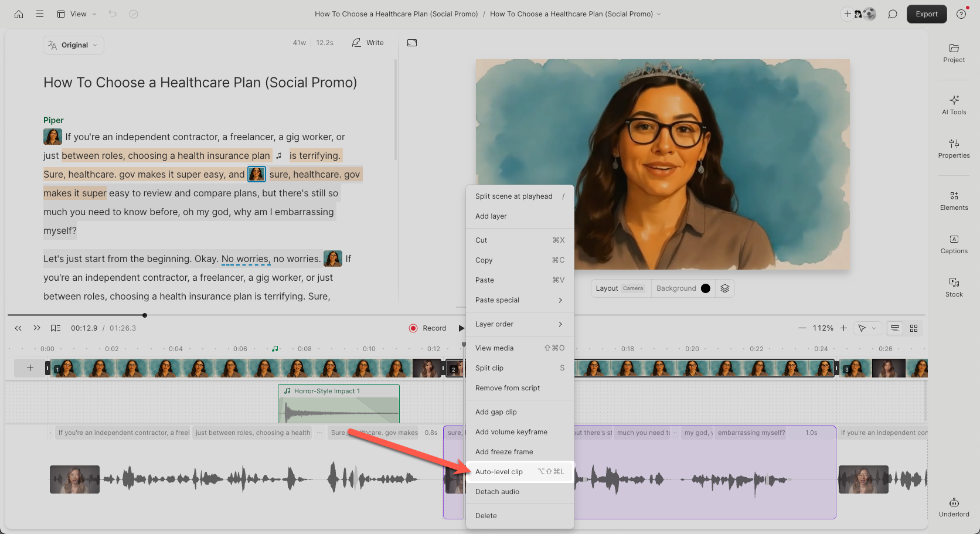The width and height of the screenshot is (980, 534).
Task: Open the Elements panel
Action: (x=954, y=200)
